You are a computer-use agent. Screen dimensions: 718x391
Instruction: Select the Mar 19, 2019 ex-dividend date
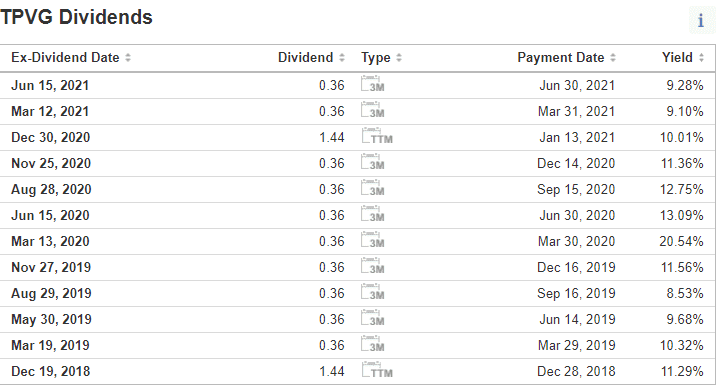tap(50, 347)
